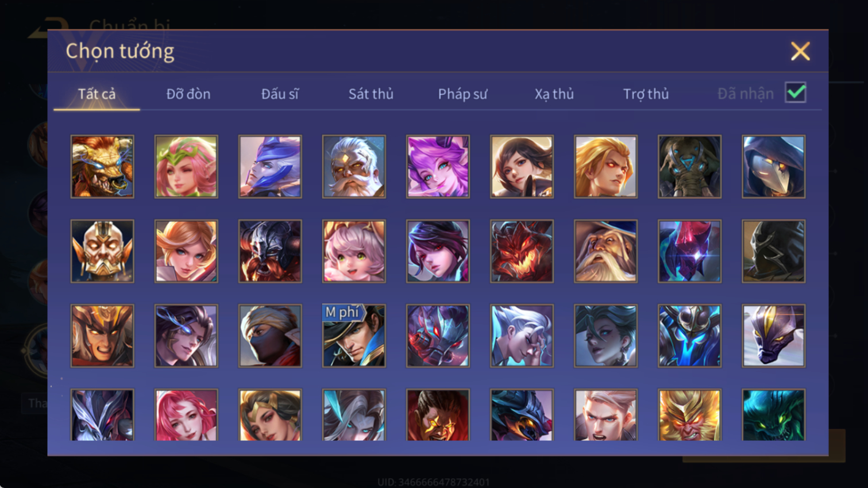
Task: Choose the hooded plague-mask hero portrait
Action: (773, 167)
